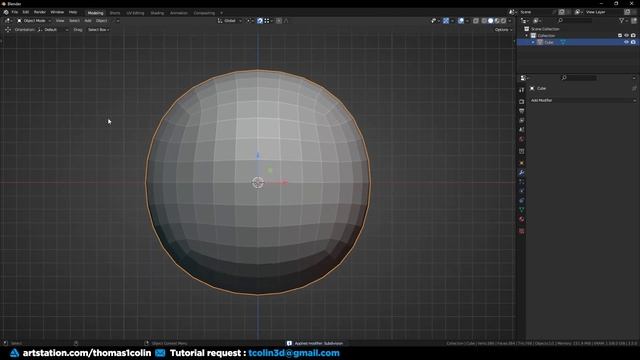Viewport: 640px width, 360px height.
Task: Open the viewport Add menu
Action: (x=88, y=20)
